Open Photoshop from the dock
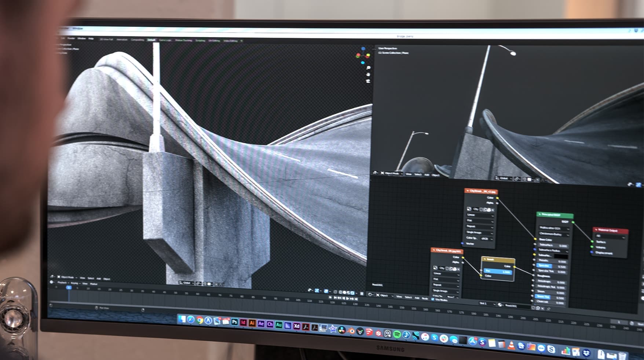644x360 pixels. (234, 322)
